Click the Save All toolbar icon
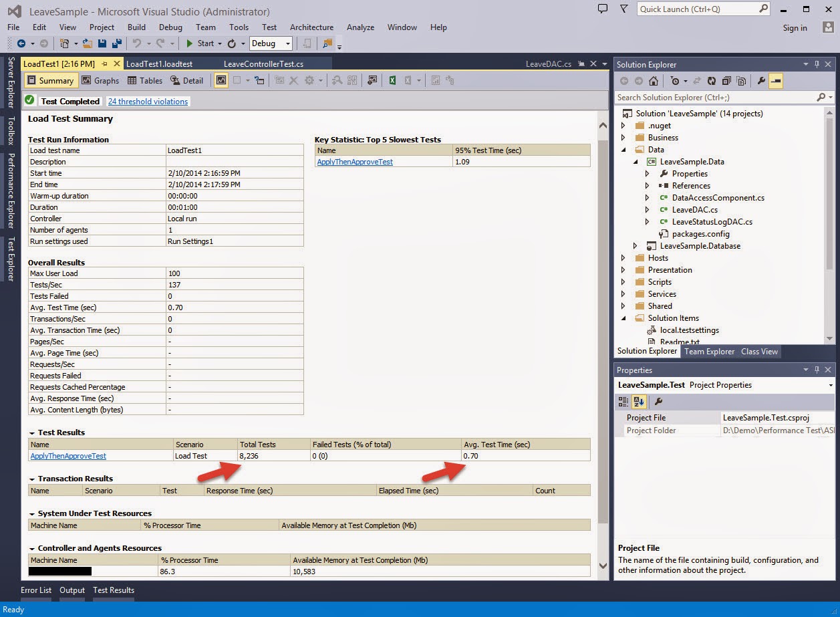Viewport: 840px width, 617px height. point(116,43)
